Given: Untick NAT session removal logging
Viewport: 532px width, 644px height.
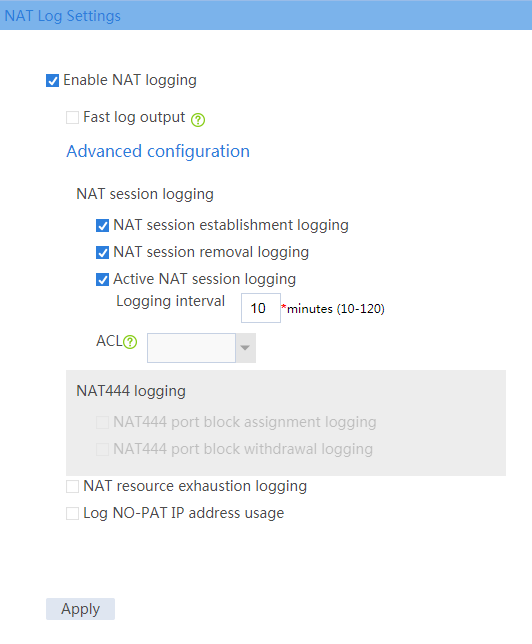Looking at the screenshot, I should (102, 253).
